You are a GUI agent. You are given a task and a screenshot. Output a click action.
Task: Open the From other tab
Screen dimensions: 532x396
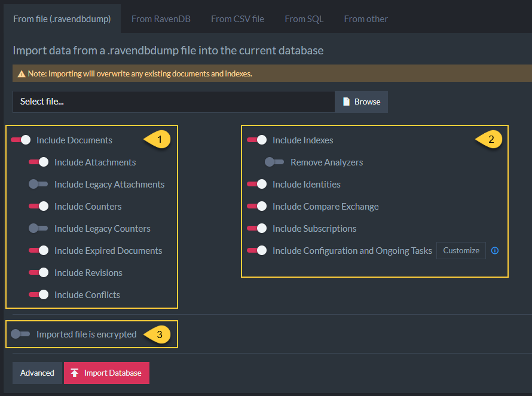(x=366, y=19)
